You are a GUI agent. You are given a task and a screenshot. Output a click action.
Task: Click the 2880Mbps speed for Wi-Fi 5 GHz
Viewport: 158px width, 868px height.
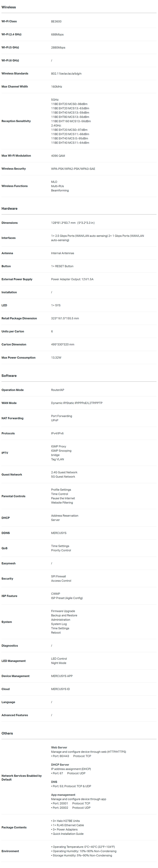[x=58, y=48]
